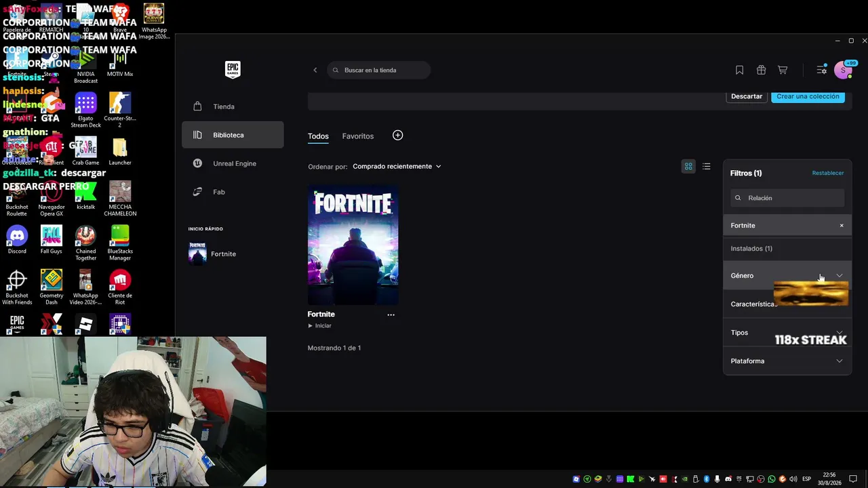
Task: Select Biblioteca in the sidebar
Action: tap(233, 135)
